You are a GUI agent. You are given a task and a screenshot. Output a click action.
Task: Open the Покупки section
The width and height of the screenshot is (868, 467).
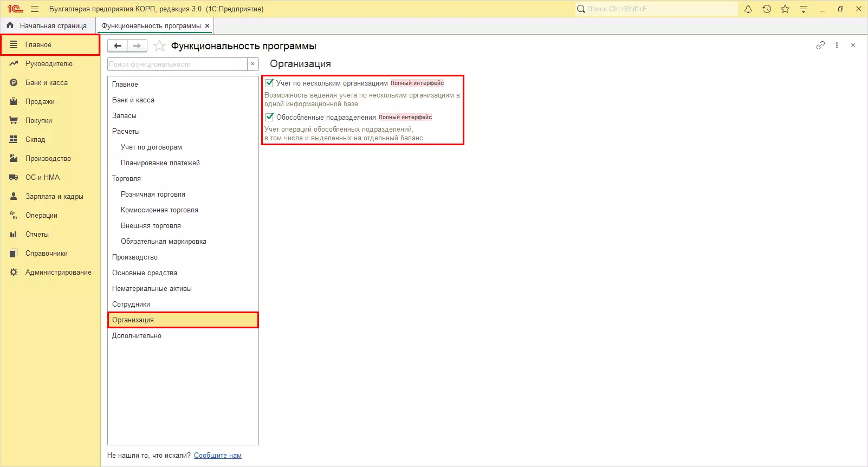(x=50, y=120)
